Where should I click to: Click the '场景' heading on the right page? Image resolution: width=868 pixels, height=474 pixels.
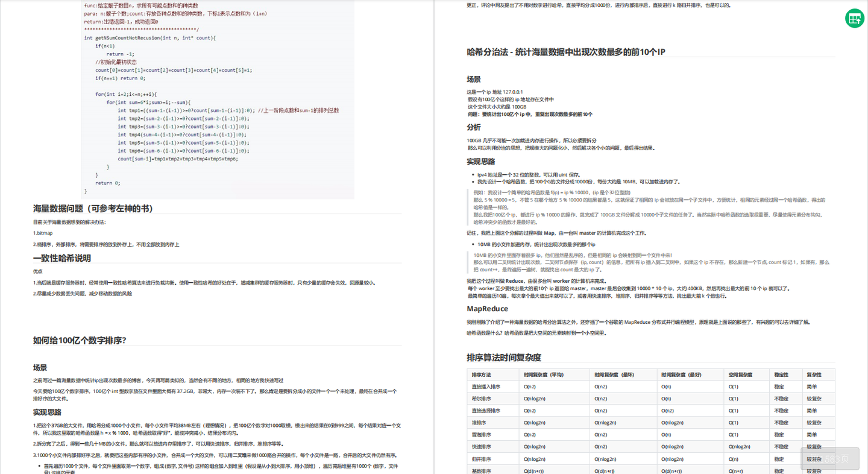point(474,79)
